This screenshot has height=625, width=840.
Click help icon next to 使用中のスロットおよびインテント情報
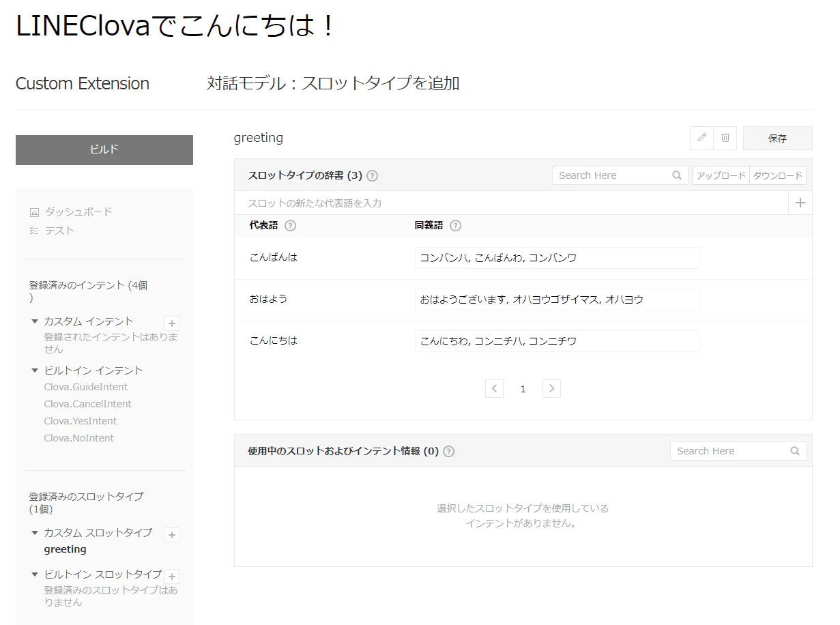[448, 452]
